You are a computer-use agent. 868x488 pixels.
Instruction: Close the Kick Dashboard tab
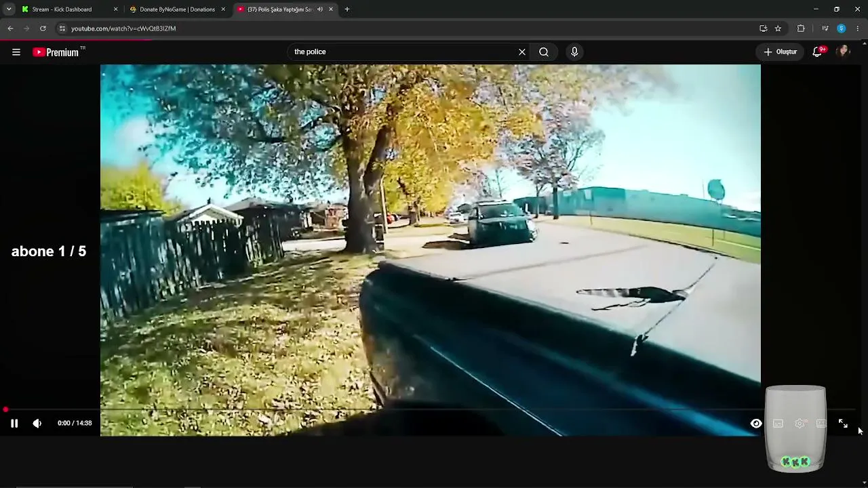tap(115, 9)
